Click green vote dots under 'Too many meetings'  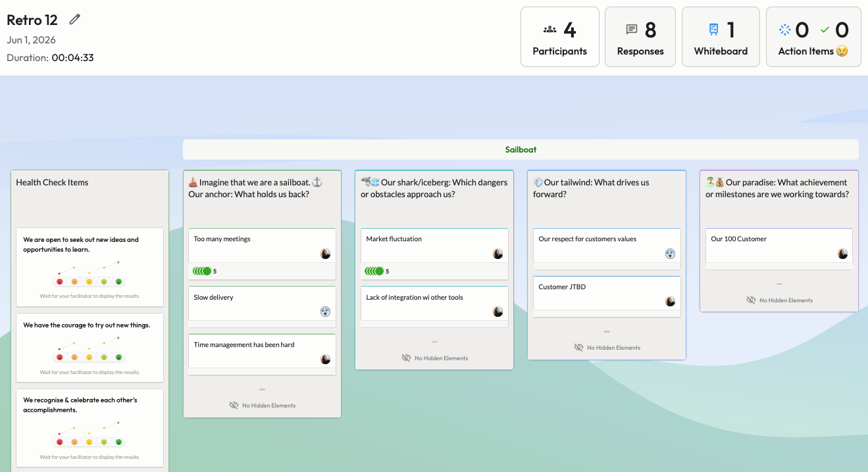click(202, 271)
